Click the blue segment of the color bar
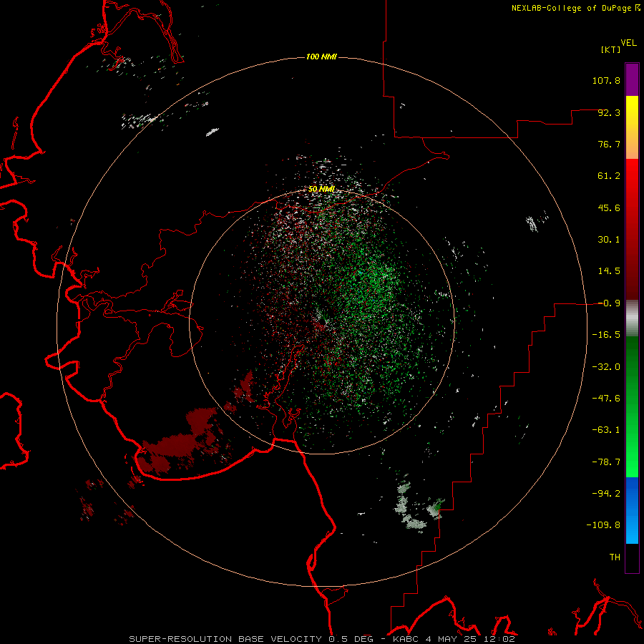This screenshot has width=644, height=644. point(632,510)
